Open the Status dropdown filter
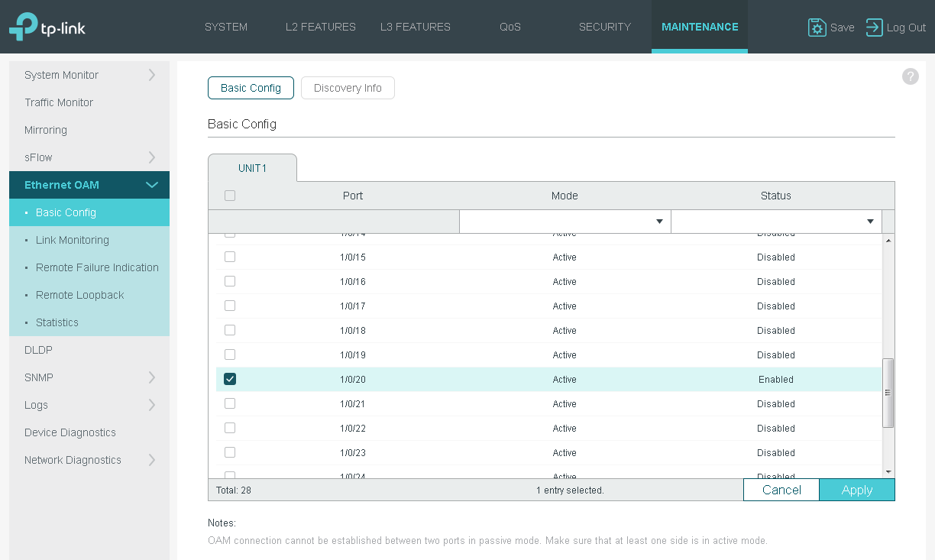This screenshot has height=560, width=935. click(776, 222)
